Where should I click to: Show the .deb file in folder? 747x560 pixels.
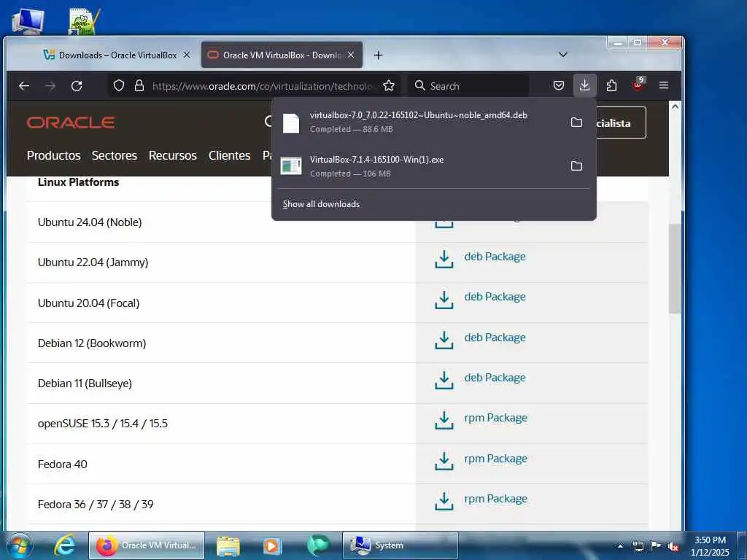coord(576,122)
